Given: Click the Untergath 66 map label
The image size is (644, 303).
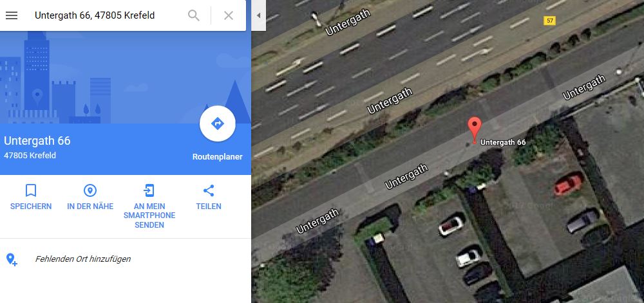Looking at the screenshot, I should tap(503, 143).
